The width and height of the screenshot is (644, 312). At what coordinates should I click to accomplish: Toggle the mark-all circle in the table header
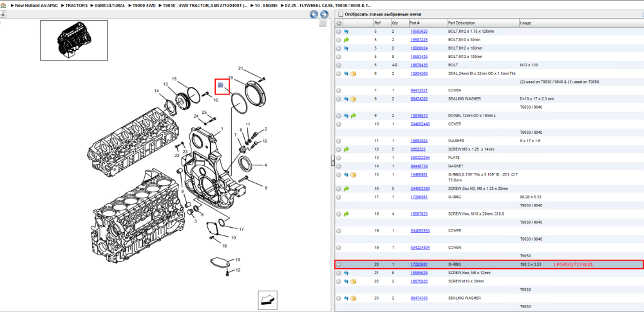(339, 23)
